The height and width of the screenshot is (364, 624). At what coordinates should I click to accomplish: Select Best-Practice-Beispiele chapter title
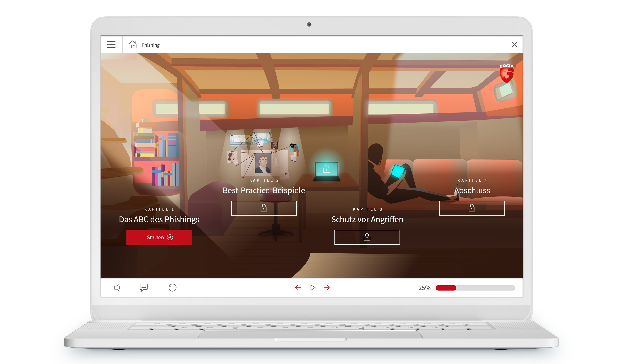click(264, 190)
